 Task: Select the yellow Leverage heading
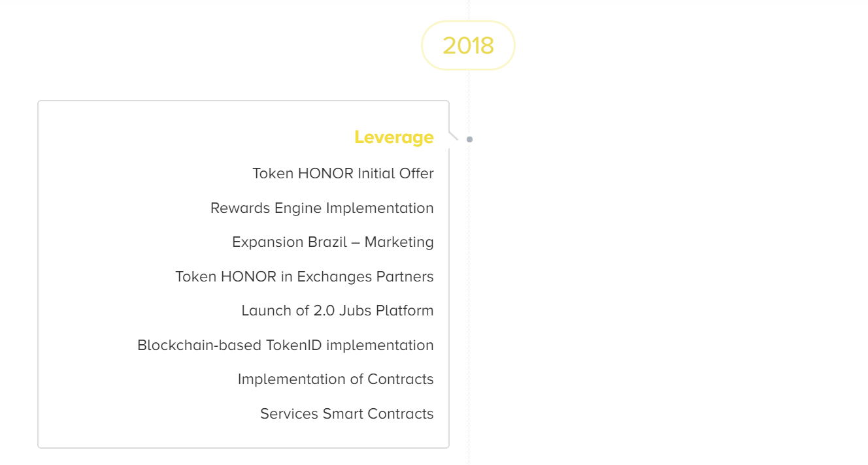coord(394,137)
